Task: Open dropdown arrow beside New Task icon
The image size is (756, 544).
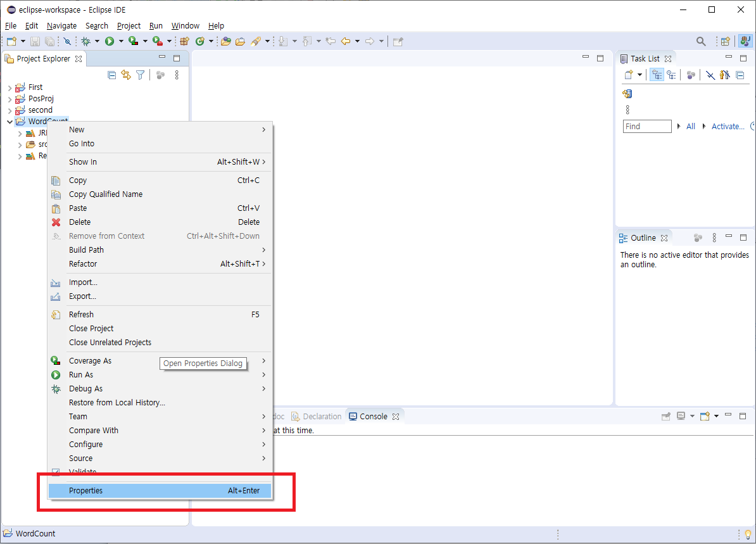Action: (639, 75)
